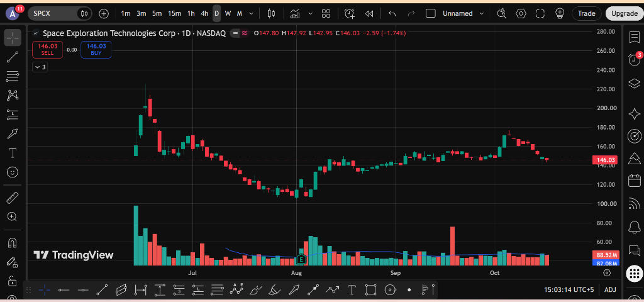Open Gann and Fibonacci tools in left sidebar
644x302 pixels.
[x=13, y=76]
